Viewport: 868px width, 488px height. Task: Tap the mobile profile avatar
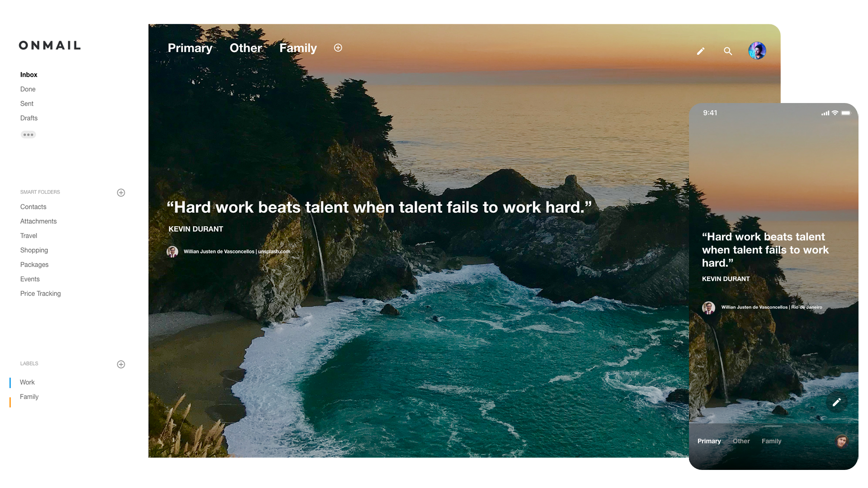[x=841, y=441]
